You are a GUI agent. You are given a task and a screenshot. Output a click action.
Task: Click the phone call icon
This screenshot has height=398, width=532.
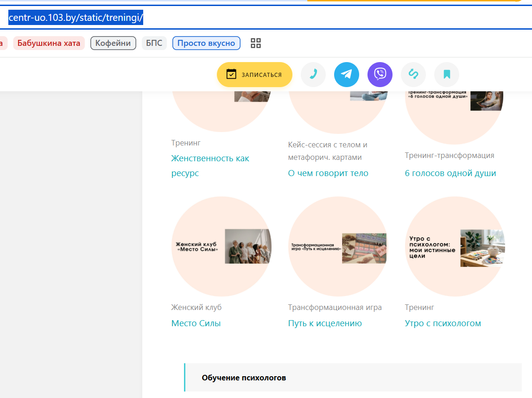pyautogui.click(x=313, y=74)
